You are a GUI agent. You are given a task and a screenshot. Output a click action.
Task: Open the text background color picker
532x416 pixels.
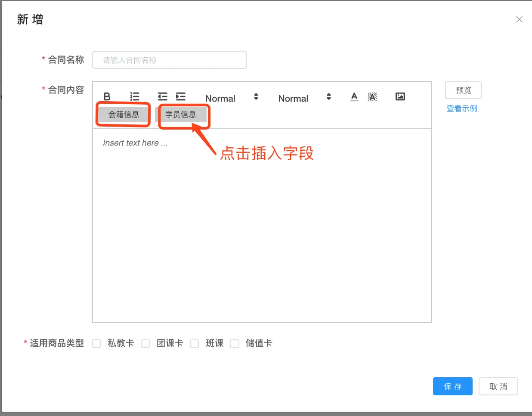pyautogui.click(x=372, y=96)
